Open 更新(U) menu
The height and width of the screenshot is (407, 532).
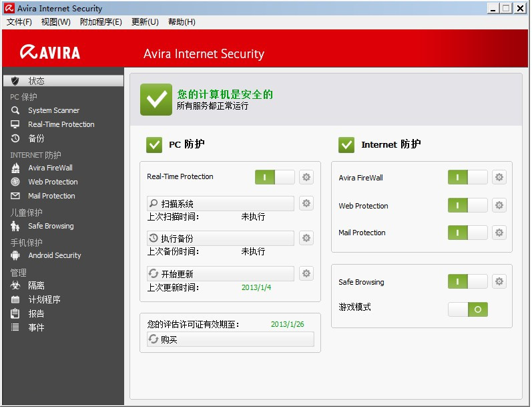point(145,22)
